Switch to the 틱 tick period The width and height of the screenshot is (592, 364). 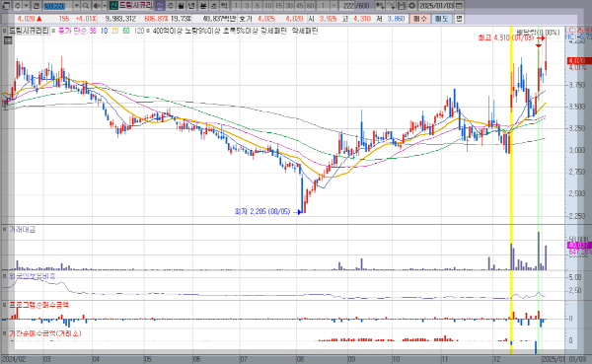click(224, 6)
